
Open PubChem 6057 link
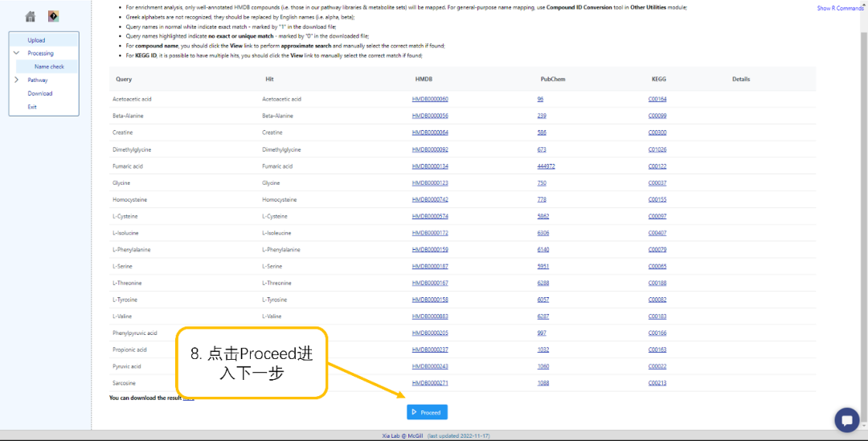point(543,300)
